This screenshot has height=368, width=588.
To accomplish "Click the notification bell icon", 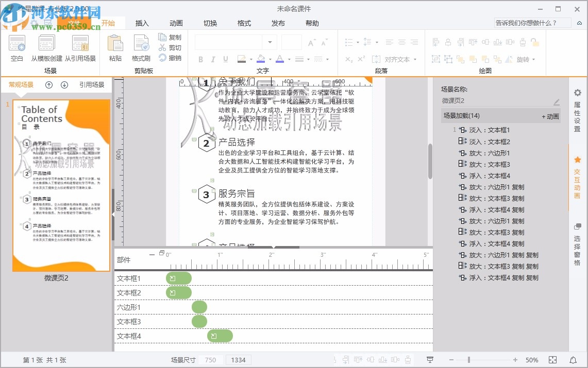I will (x=573, y=360).
